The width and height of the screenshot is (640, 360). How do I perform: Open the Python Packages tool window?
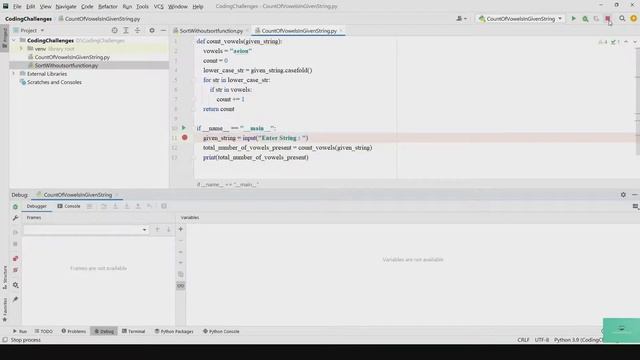click(x=174, y=331)
